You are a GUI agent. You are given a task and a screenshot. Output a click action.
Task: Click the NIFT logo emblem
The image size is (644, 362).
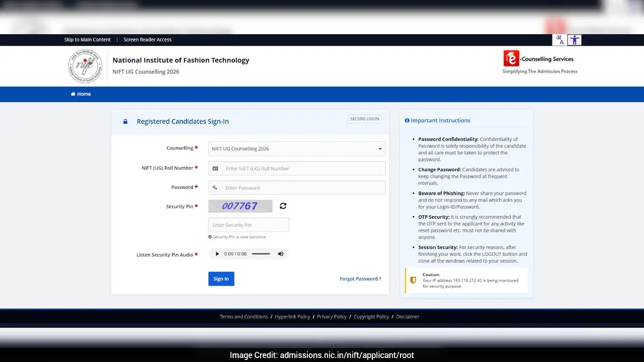click(x=85, y=66)
